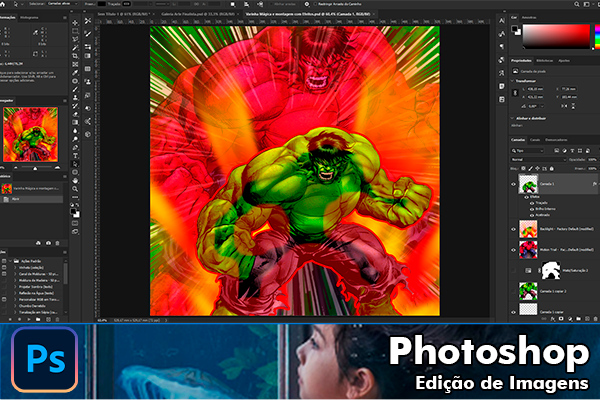600x400 pixels.
Task: Click the L width input field
Action: click(x=535, y=89)
